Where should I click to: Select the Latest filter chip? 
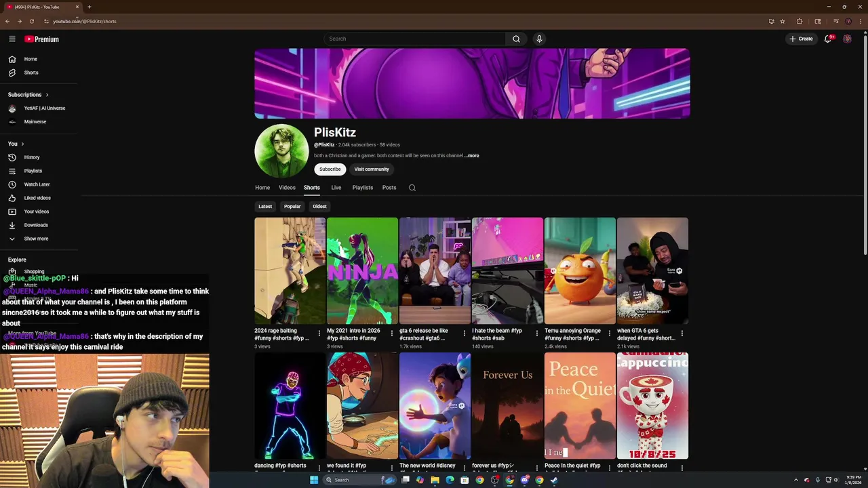265,207
